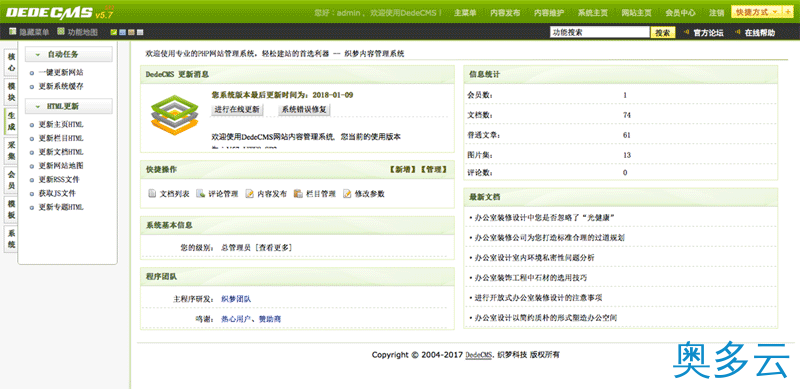
Task: Click bullet icon next to 更新栏目HTML
Action: point(32,138)
